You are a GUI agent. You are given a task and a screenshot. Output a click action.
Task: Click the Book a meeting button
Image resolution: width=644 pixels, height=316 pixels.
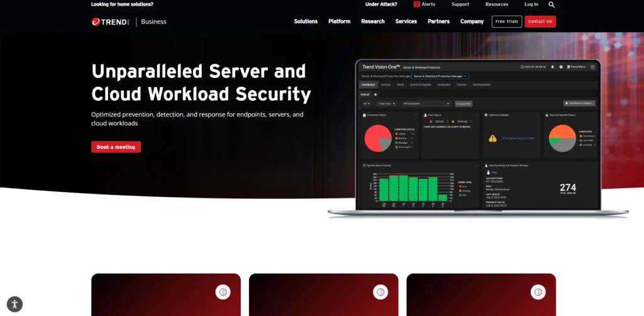point(116,147)
